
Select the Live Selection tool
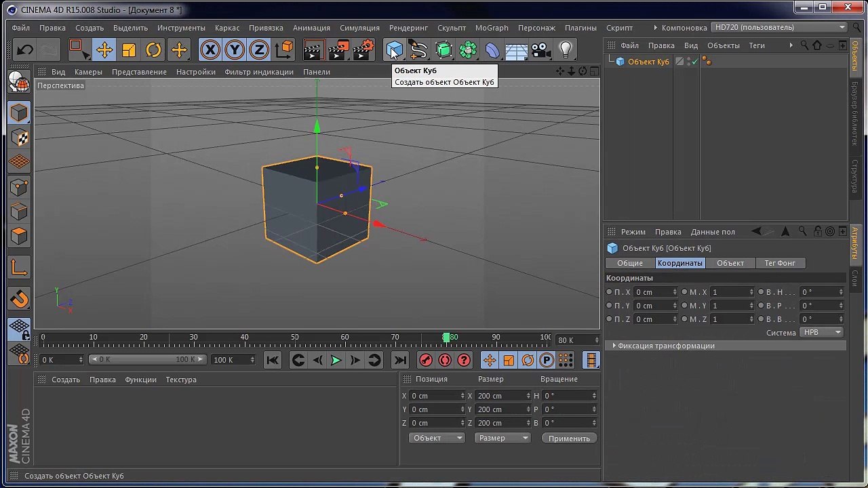tap(78, 49)
